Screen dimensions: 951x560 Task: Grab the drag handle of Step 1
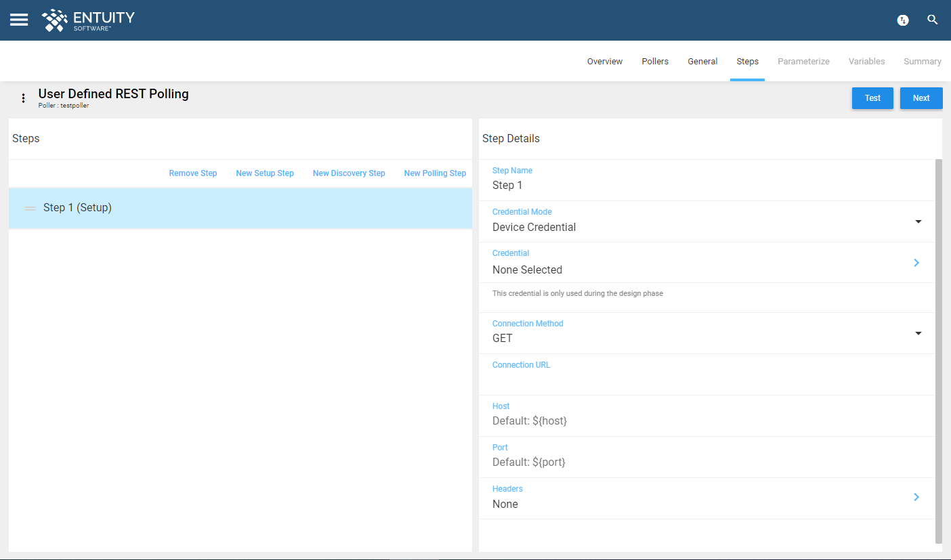(x=30, y=209)
